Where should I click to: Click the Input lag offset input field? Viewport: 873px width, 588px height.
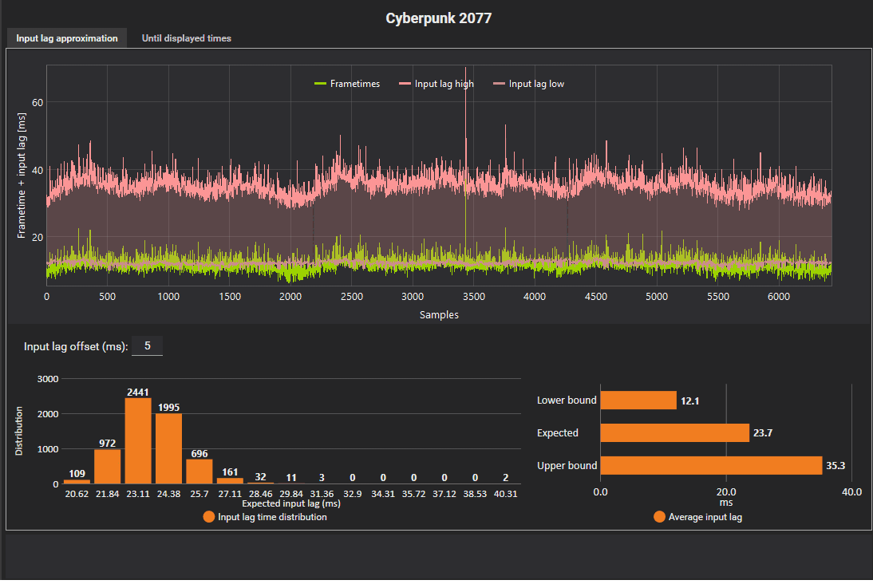(x=147, y=345)
